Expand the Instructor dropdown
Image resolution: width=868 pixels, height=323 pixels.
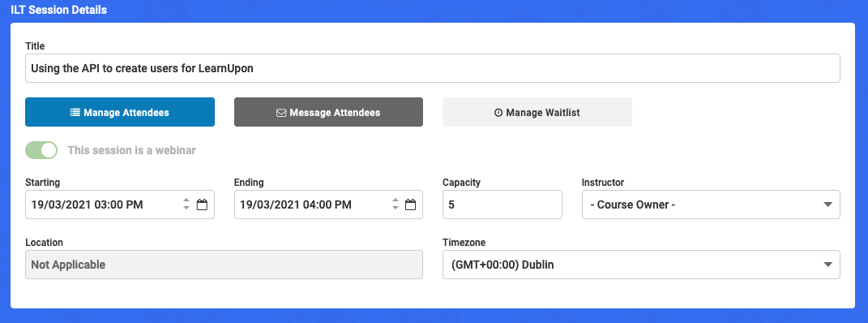[711, 205]
